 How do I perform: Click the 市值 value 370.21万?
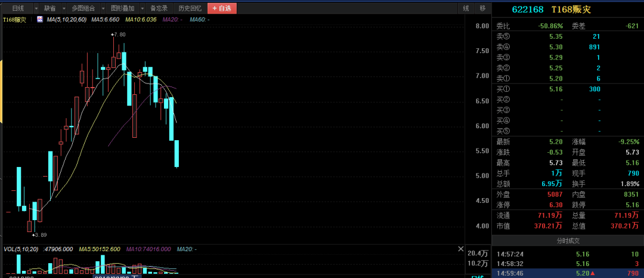pyautogui.click(x=549, y=226)
